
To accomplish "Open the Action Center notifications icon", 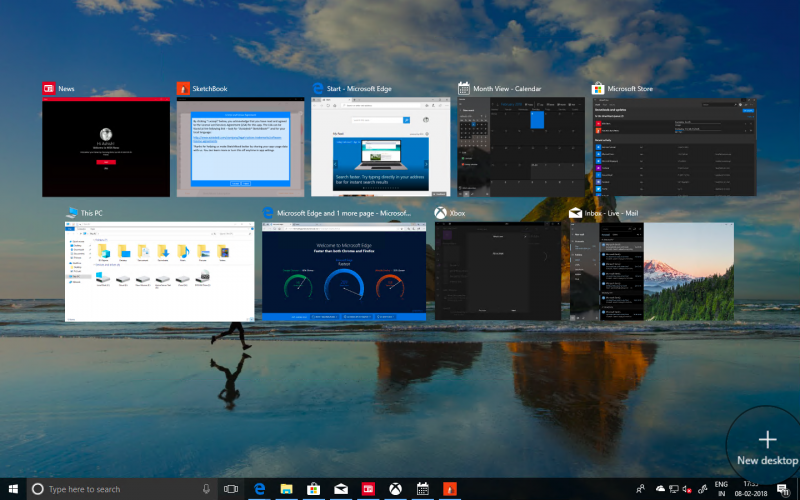I will click(782, 489).
